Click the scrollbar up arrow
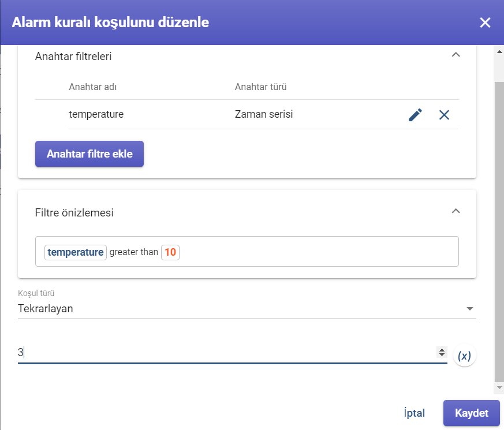Screen dimensions: 504x430 (x=499, y=52)
